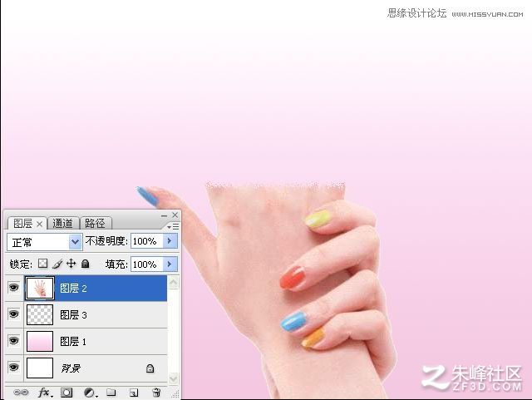
Task: Hide 图层 1 with its eye icon
Action: 14,341
